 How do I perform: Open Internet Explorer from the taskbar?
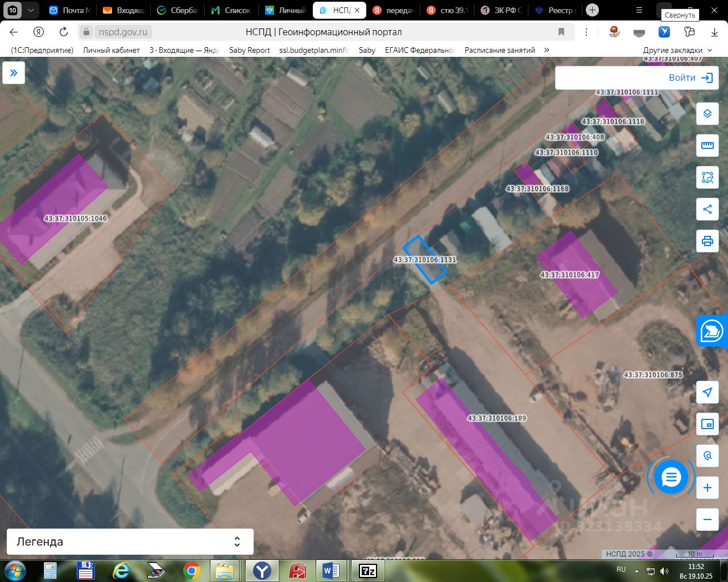121,570
